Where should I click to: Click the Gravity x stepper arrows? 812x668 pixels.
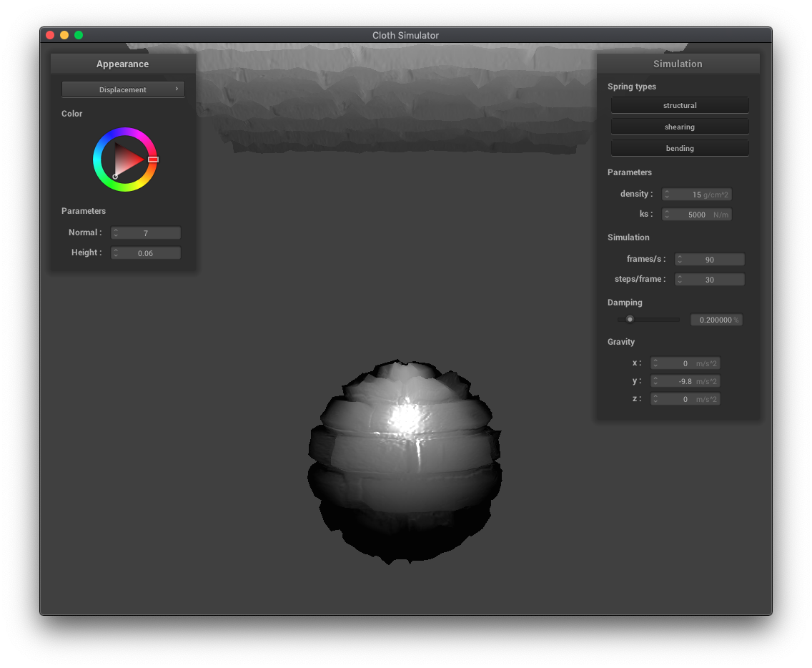click(x=655, y=363)
